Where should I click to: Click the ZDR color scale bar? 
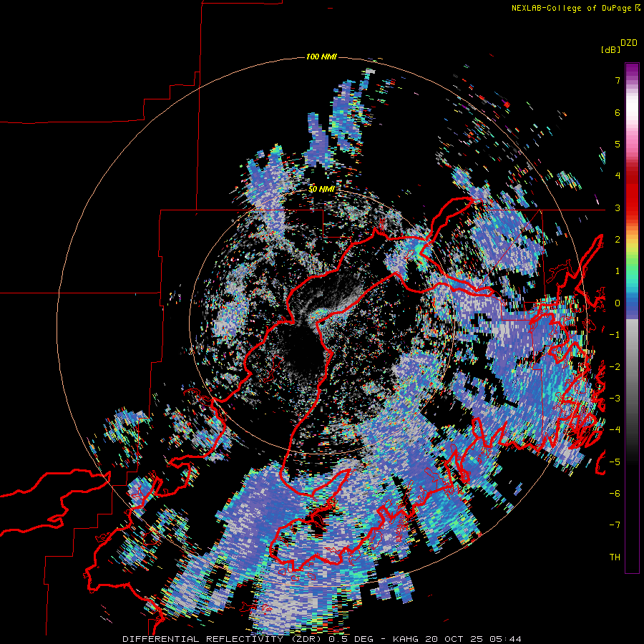tap(632, 318)
